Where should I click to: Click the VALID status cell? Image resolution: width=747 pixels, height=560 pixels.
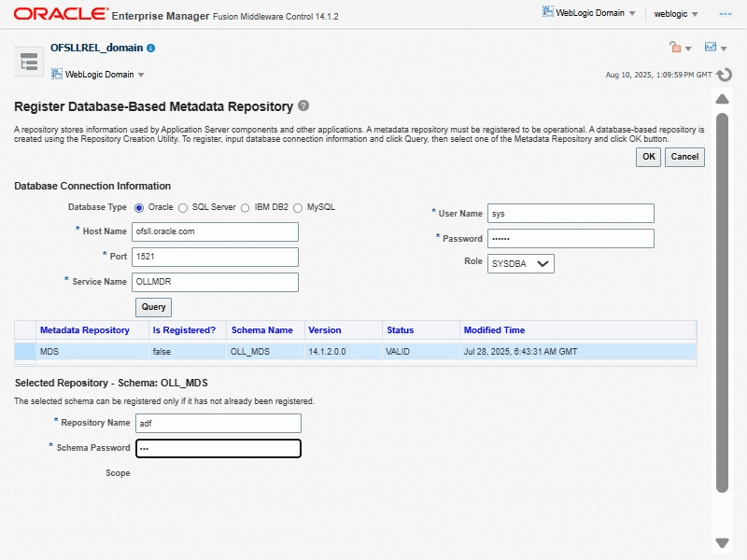tap(421, 352)
